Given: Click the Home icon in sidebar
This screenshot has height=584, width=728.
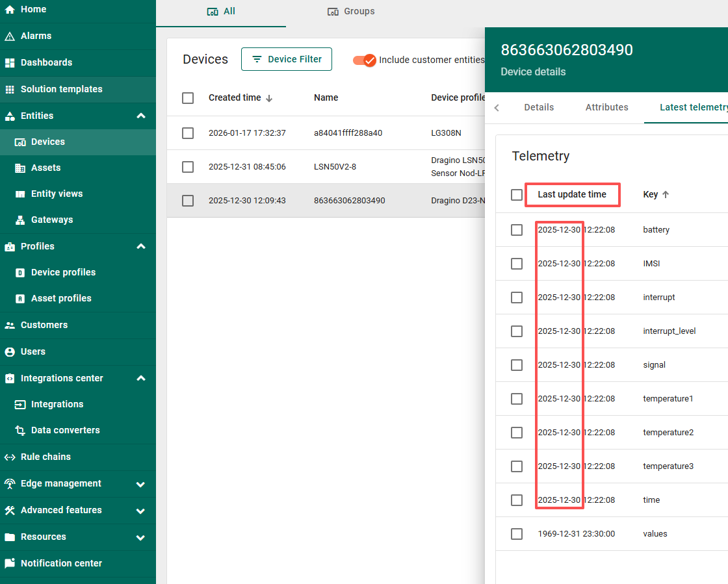Looking at the screenshot, I should click(x=10, y=9).
